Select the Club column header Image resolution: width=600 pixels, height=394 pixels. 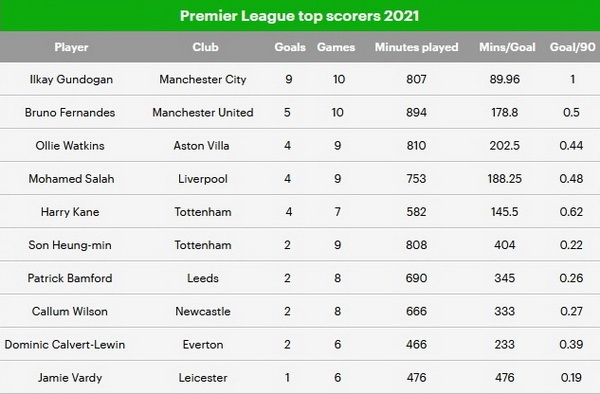click(205, 47)
